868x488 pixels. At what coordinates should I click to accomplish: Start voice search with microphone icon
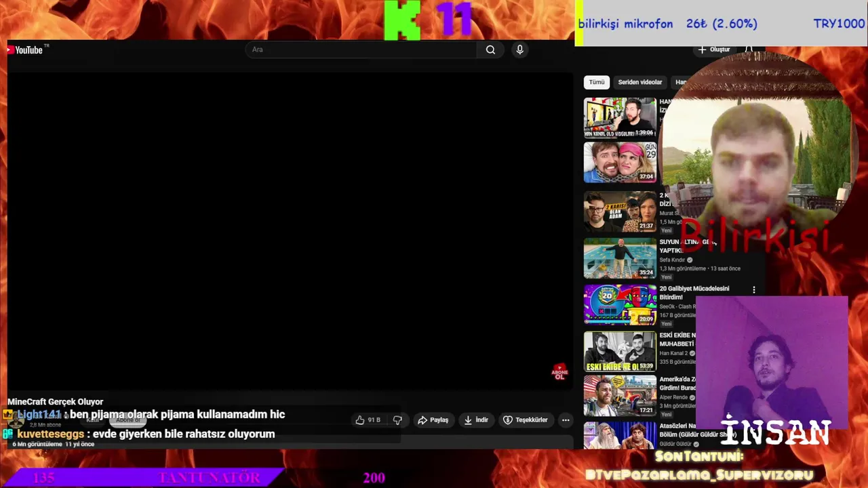pos(519,49)
